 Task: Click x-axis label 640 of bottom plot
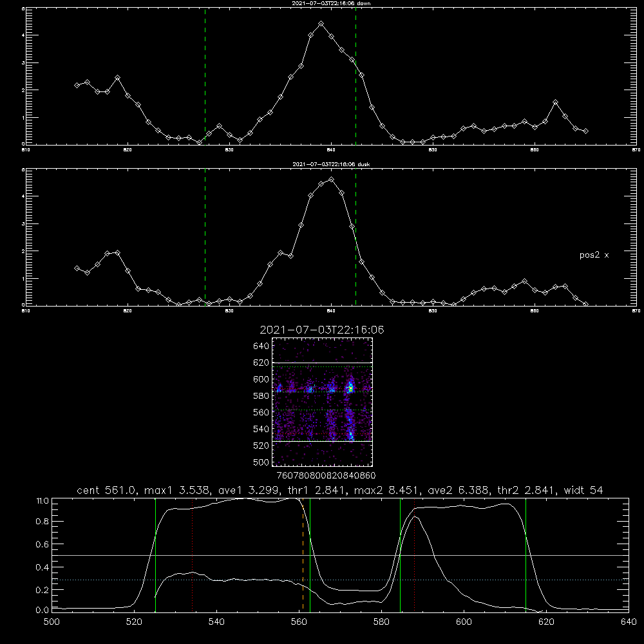point(629,622)
